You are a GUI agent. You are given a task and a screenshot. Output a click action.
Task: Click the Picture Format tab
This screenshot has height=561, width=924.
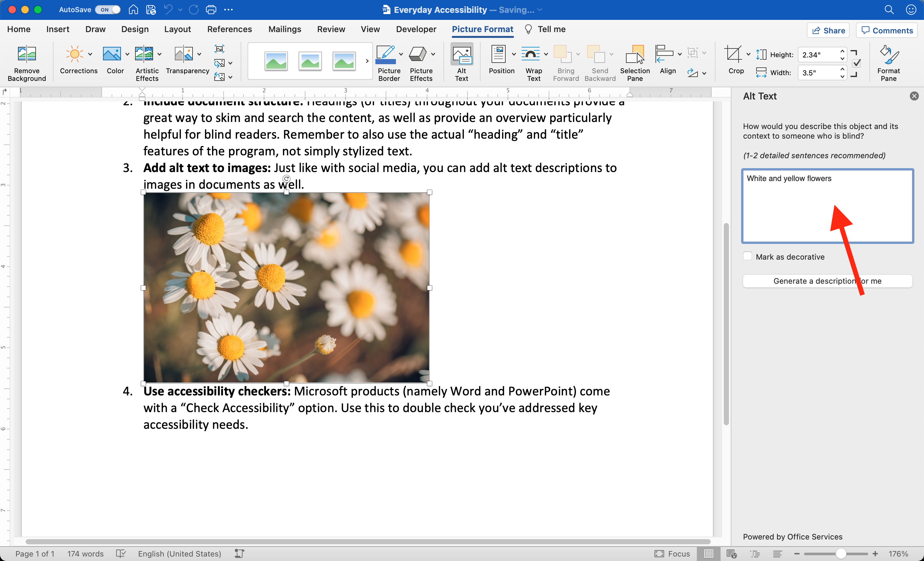pos(483,29)
